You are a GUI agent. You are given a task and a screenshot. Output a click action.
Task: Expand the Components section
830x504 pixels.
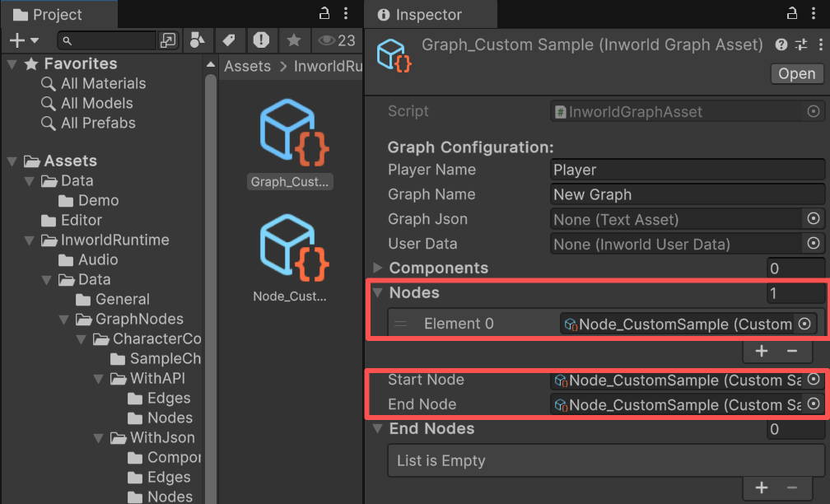coord(378,268)
